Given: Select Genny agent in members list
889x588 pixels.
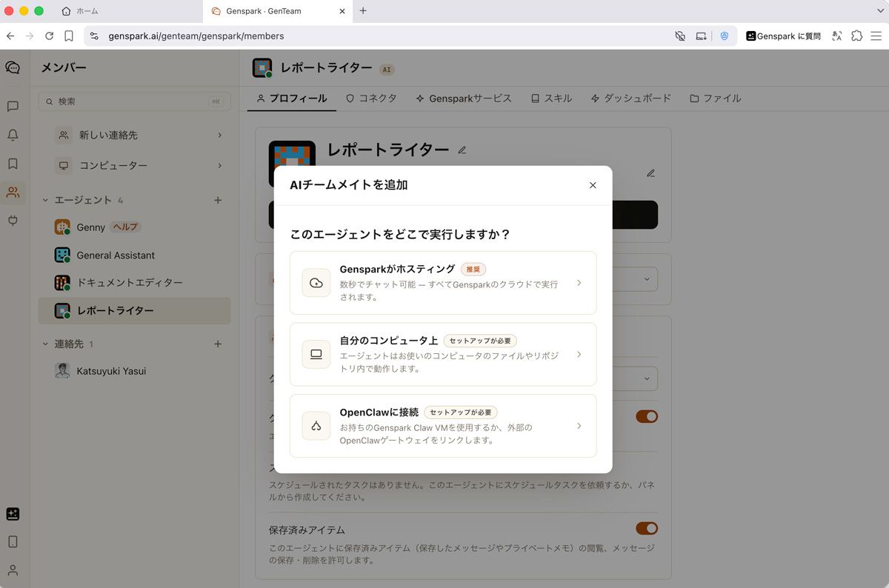Looking at the screenshot, I should (135, 227).
